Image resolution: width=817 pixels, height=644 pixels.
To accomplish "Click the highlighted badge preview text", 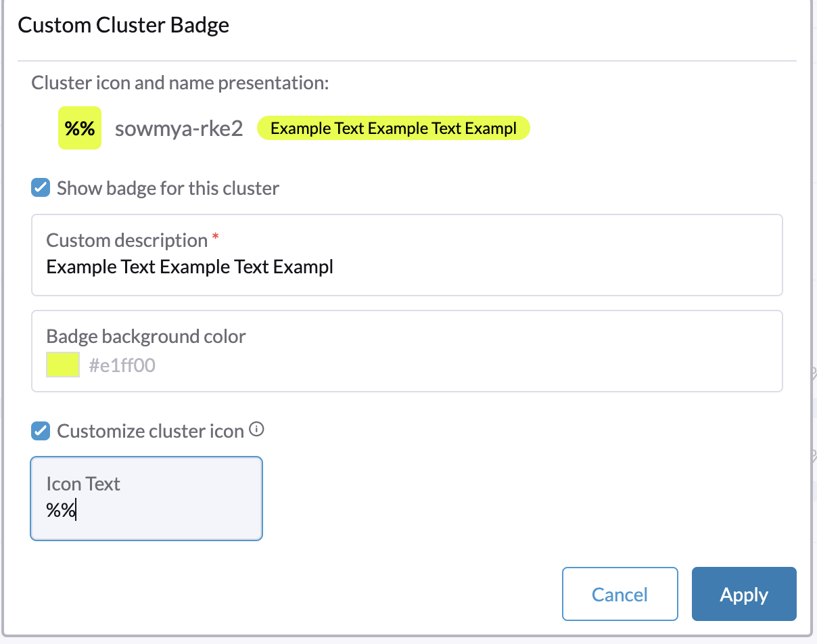I will [x=393, y=127].
